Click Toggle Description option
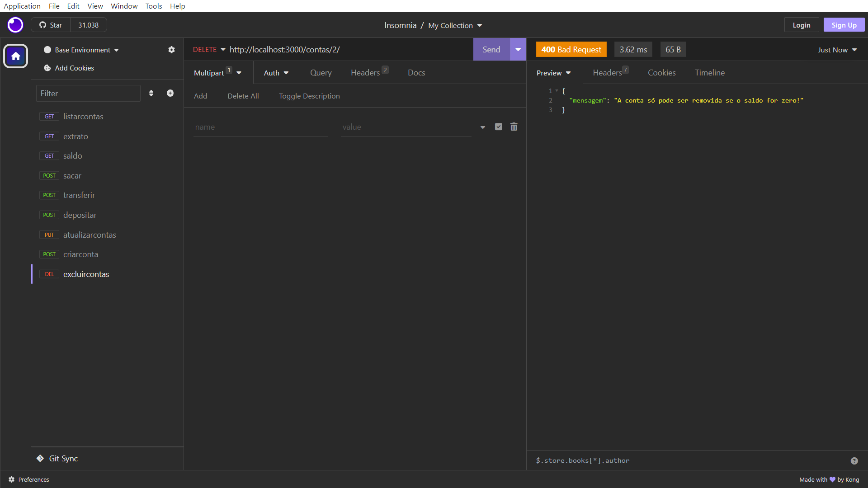 point(309,96)
